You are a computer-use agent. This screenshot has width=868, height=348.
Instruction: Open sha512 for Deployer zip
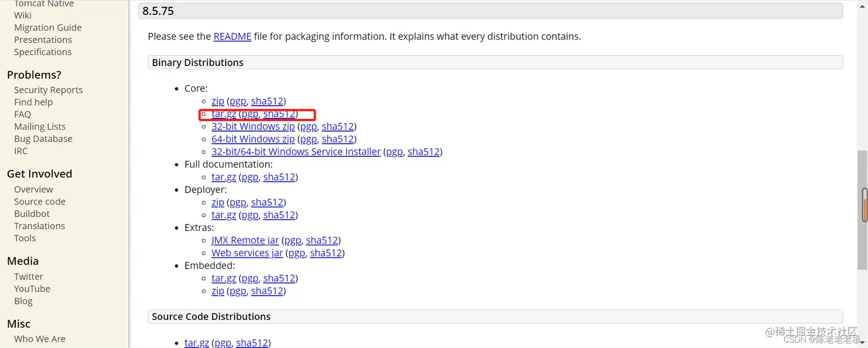tap(267, 202)
